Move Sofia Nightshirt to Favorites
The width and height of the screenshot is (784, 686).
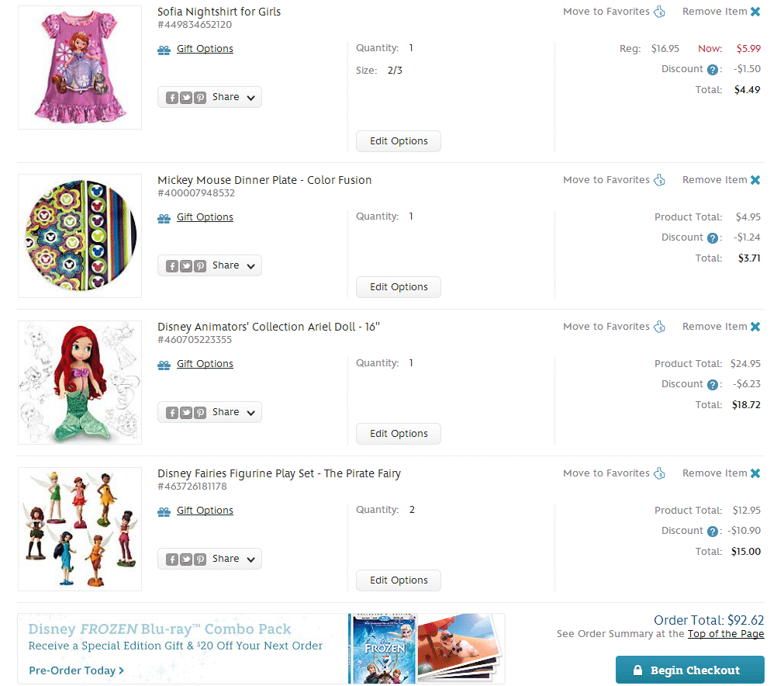tap(614, 12)
